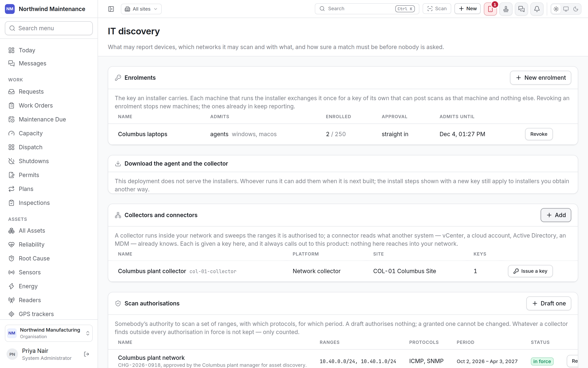
Task: Sign out using the logout icon
Action: pos(87,354)
